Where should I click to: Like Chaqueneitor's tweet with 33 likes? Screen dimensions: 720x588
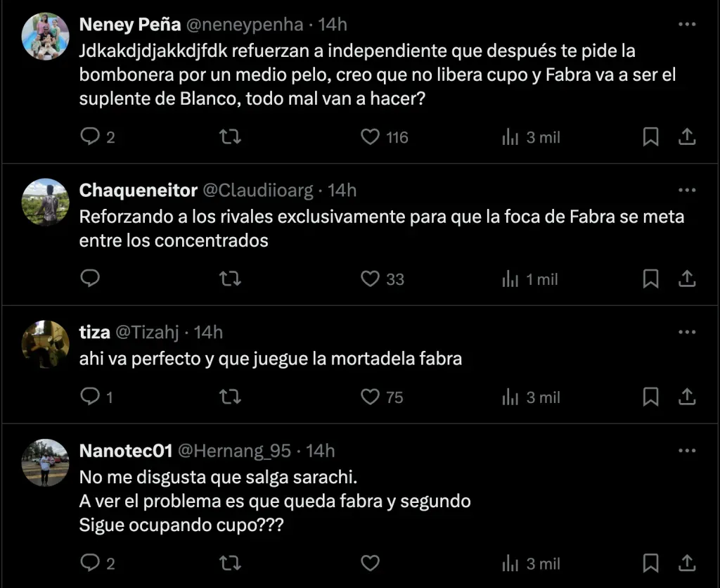(371, 279)
